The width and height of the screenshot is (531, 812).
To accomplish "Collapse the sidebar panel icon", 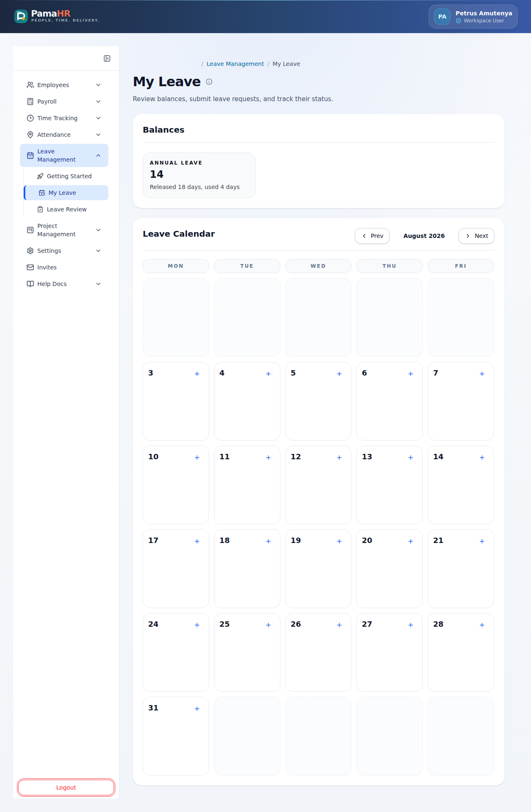I will (x=107, y=58).
